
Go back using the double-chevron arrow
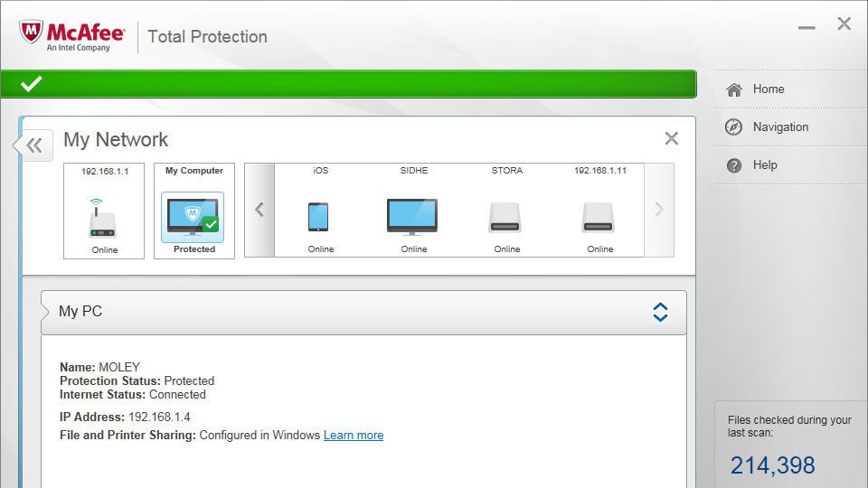34,145
